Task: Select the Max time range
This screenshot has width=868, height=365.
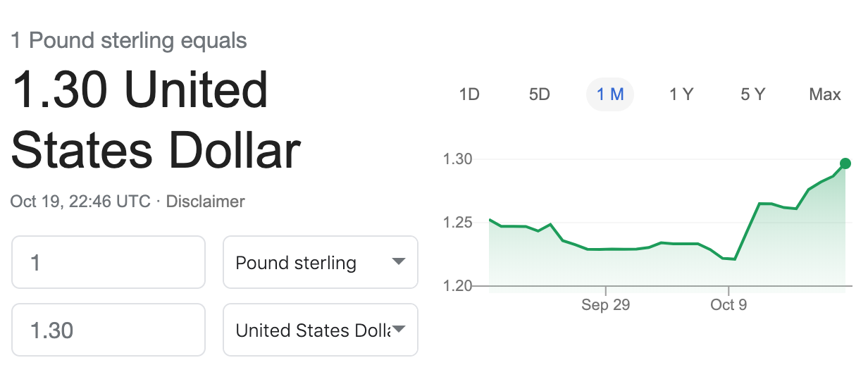Action: click(x=825, y=94)
